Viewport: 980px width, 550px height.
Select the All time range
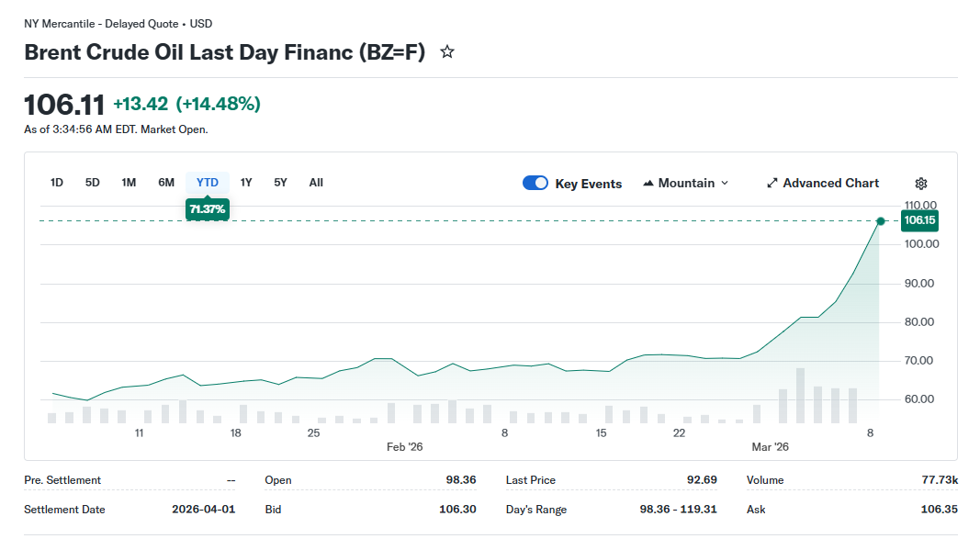click(316, 183)
